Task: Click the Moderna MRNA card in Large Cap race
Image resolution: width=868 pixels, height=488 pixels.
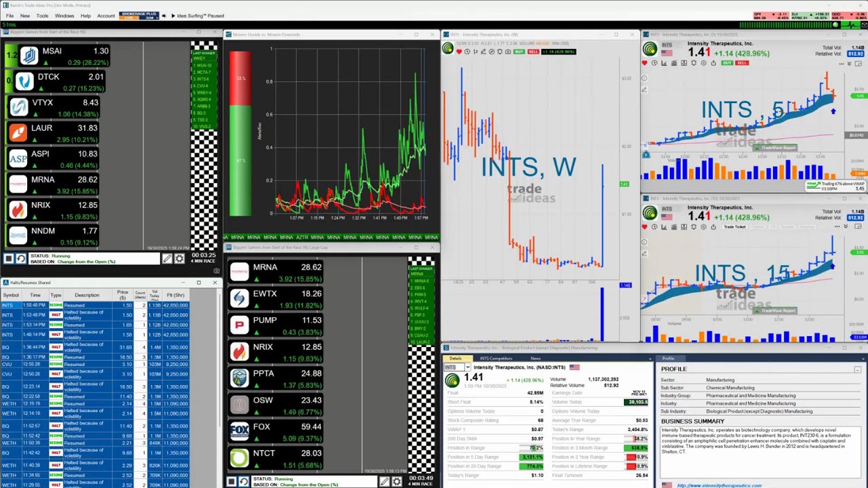Action: tap(275, 272)
